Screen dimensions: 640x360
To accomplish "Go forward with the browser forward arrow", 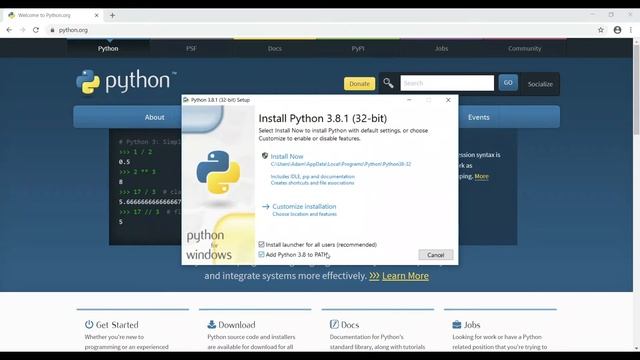I will tap(22, 30).
